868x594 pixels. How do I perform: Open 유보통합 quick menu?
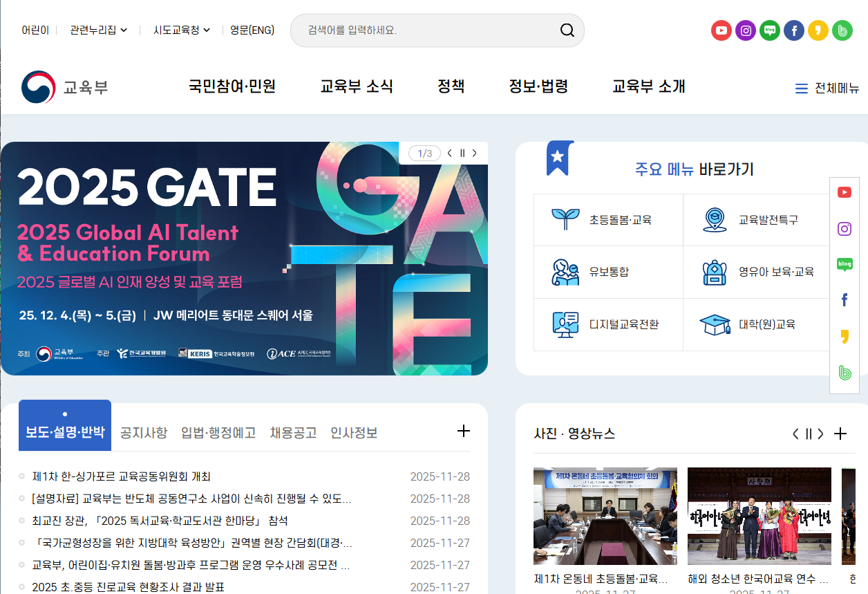coord(608,272)
